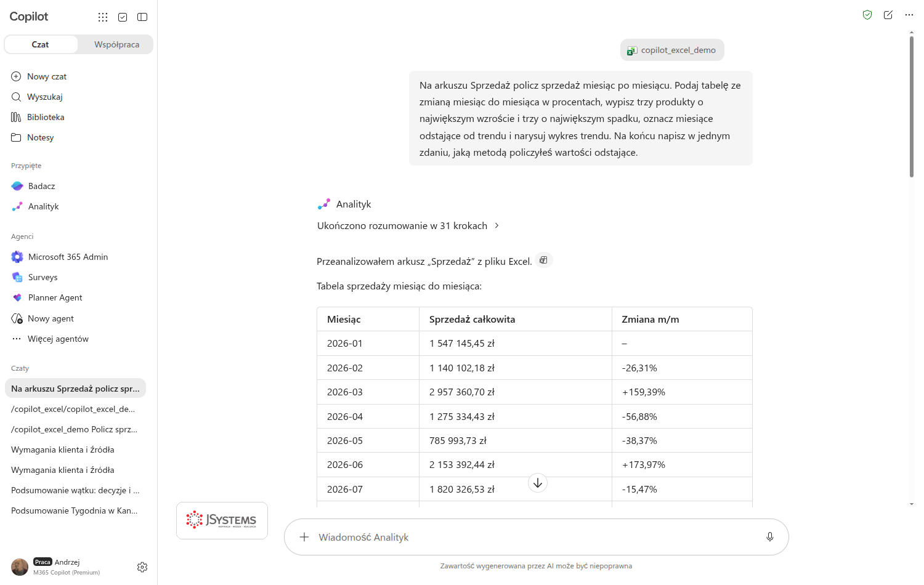Click table cell '2 153 392,44 zł'
This screenshot has width=924, height=585.
click(516, 465)
